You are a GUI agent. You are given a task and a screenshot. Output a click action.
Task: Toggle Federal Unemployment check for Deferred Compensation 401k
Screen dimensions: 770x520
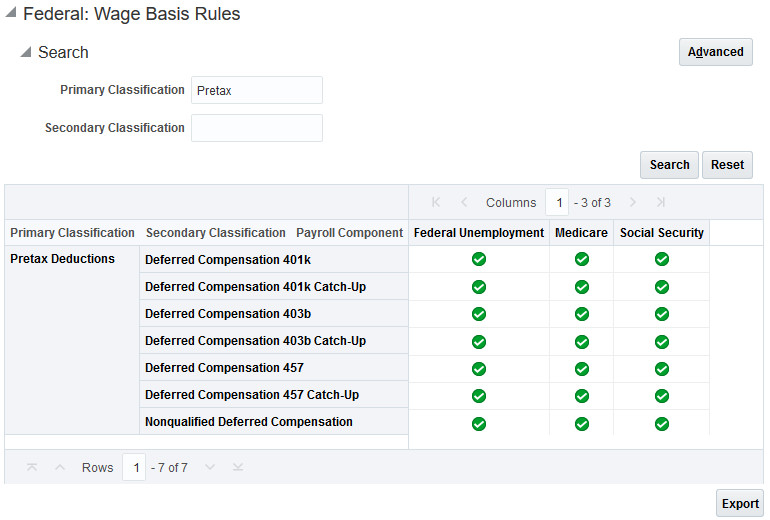[479, 260]
